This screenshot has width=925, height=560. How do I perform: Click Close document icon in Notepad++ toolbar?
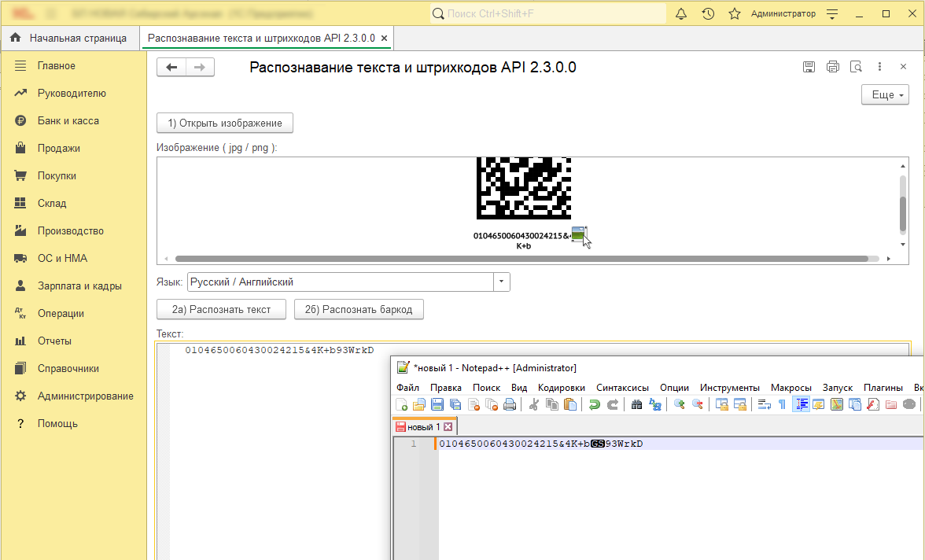coord(474,404)
